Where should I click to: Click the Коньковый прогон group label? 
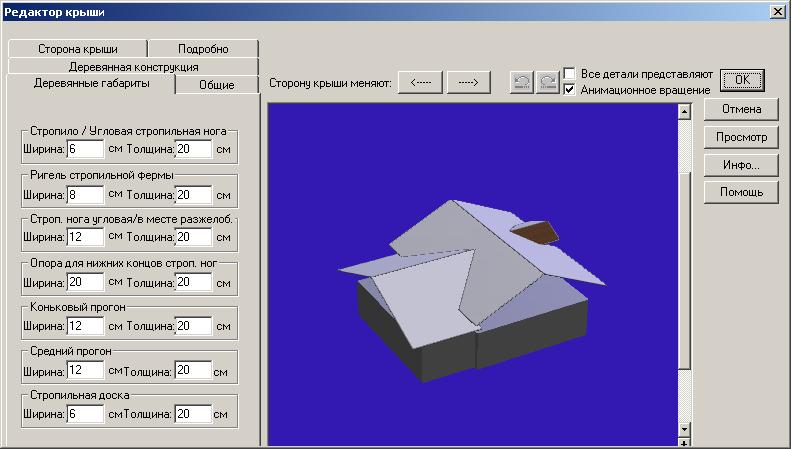[78, 307]
